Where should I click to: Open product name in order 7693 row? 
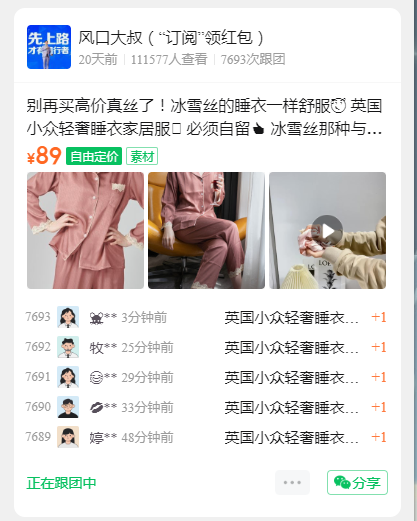click(291, 317)
